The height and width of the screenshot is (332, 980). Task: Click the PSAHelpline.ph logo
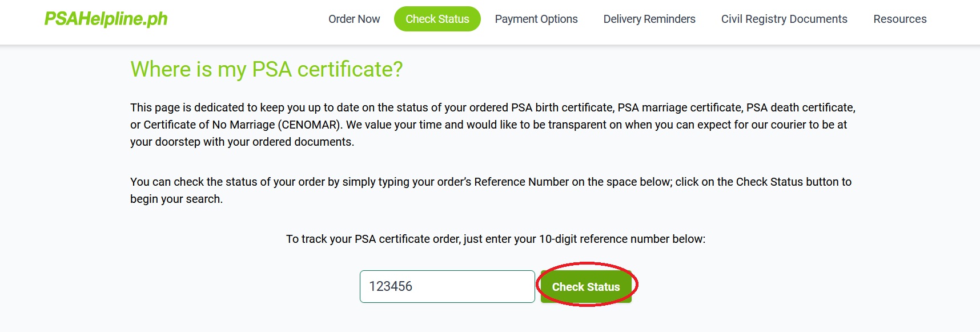pos(106,19)
